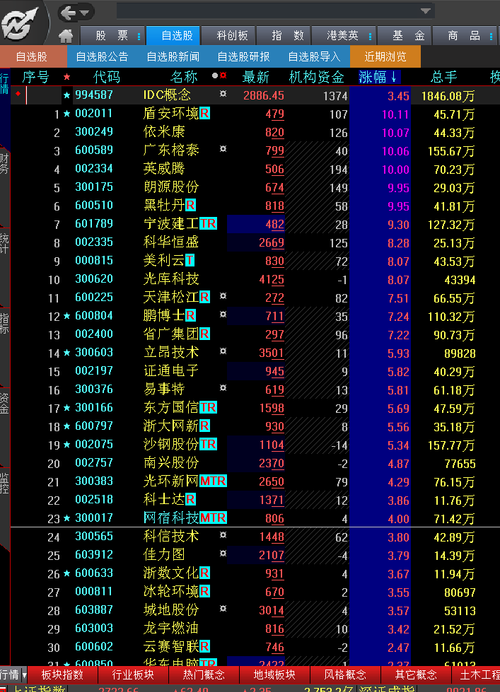Image resolution: width=500 pixels, height=692 pixels.
Task: Click the TR badge on 宁波建工
Action: click(x=208, y=224)
